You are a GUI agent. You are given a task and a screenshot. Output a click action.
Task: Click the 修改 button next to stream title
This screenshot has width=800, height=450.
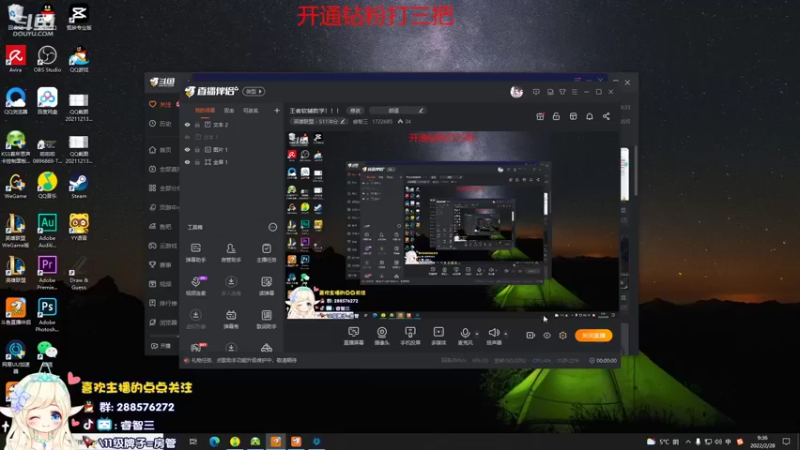[x=355, y=110]
